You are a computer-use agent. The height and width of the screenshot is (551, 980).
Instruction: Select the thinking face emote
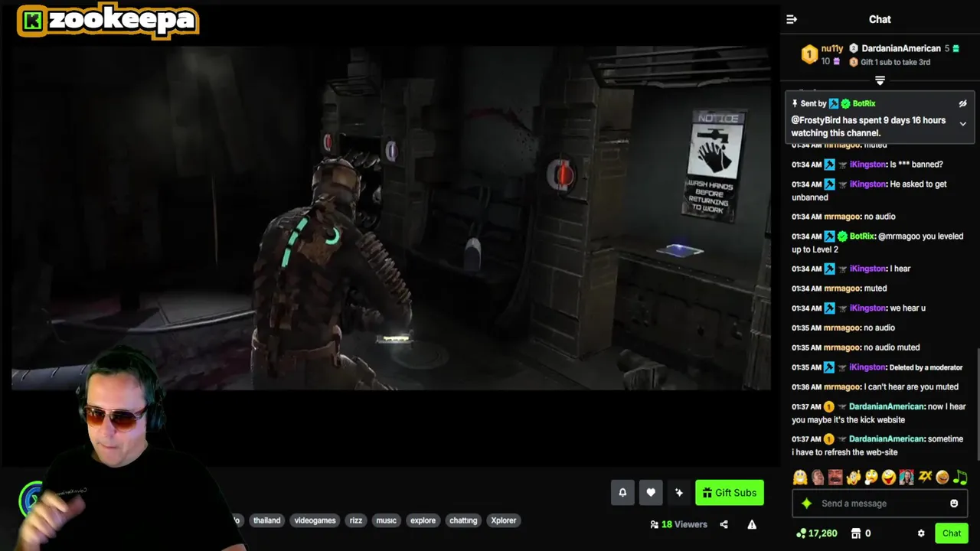coord(871,478)
